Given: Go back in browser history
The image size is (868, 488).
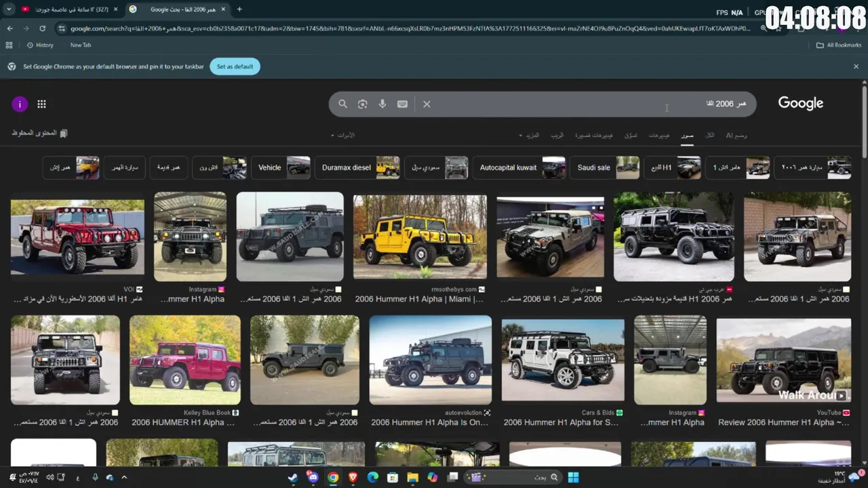Looking at the screenshot, I should pyautogui.click(x=9, y=28).
